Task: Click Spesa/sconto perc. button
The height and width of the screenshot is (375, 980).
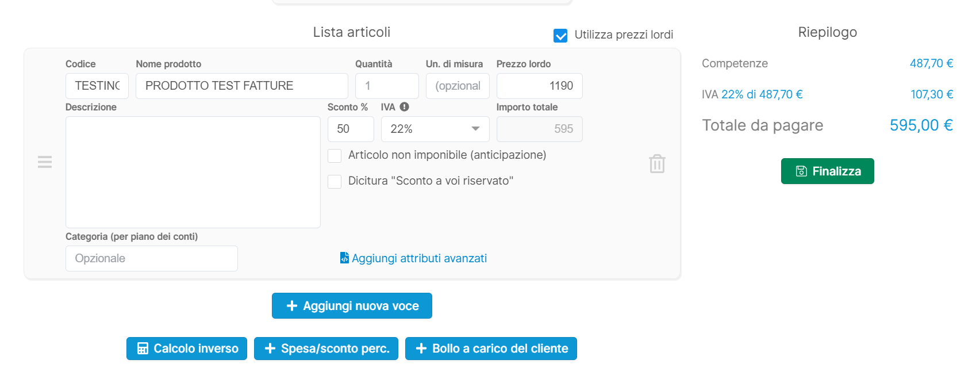Action: [x=326, y=348]
